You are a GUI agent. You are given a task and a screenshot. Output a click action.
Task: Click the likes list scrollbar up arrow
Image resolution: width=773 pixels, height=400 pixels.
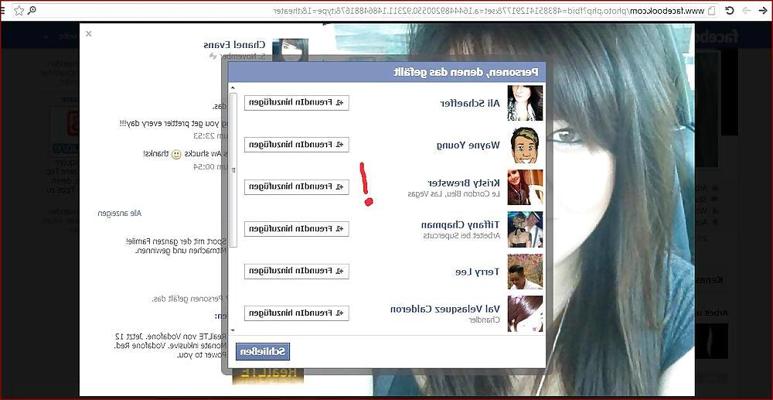[x=233, y=87]
